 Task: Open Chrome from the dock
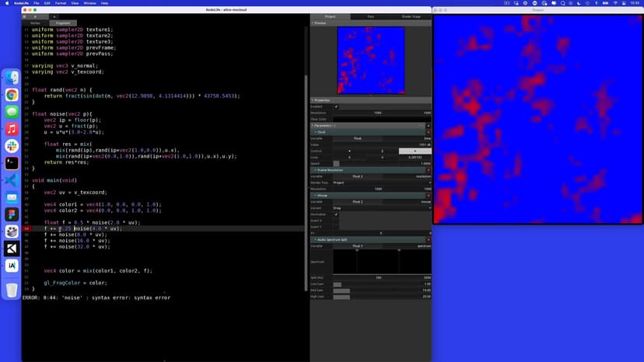click(12, 95)
